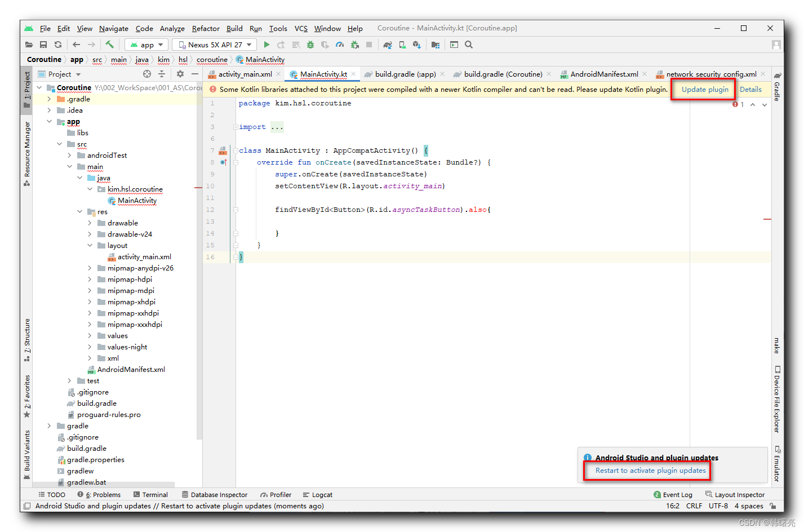
Task: Collapse the res folder in Project tree
Action: [x=79, y=211]
